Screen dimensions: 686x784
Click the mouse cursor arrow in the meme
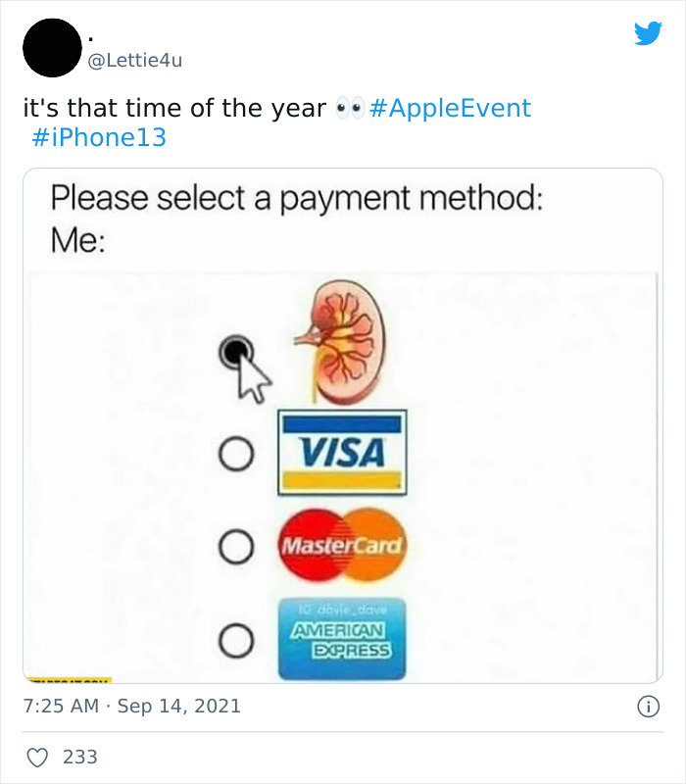(250, 377)
